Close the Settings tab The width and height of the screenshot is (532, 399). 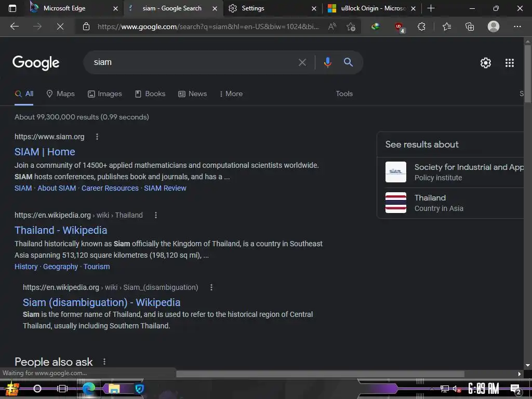click(x=314, y=8)
